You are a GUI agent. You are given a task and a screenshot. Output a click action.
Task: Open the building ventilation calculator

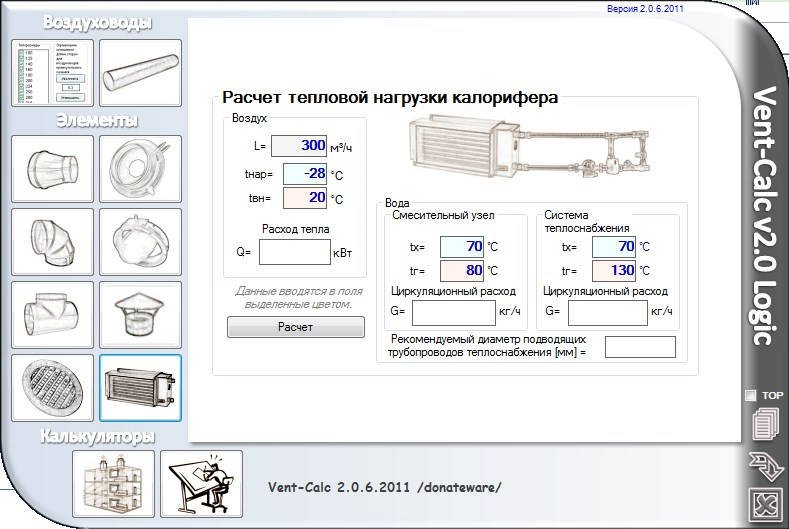(x=113, y=484)
